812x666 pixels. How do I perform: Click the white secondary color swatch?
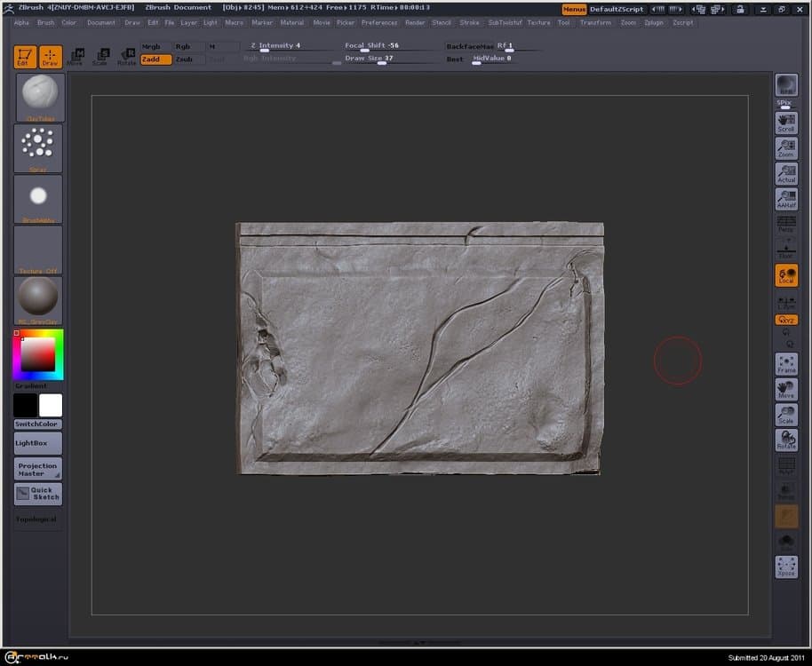(x=51, y=405)
